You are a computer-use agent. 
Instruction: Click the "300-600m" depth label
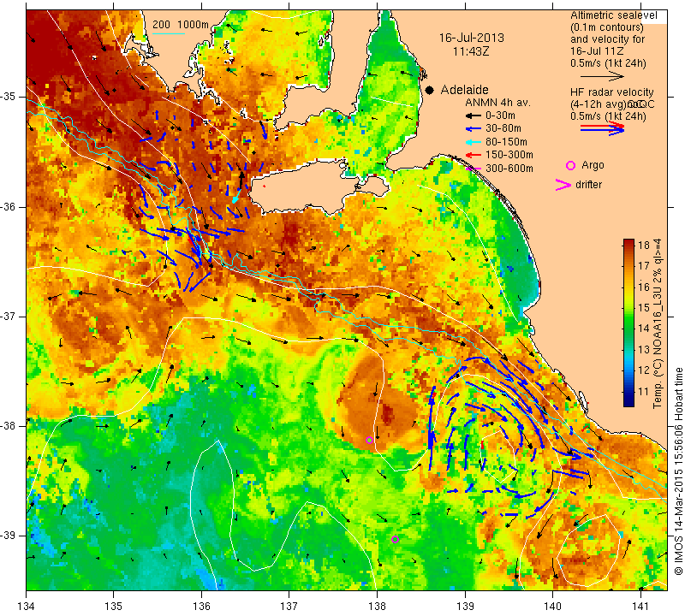click(x=509, y=168)
